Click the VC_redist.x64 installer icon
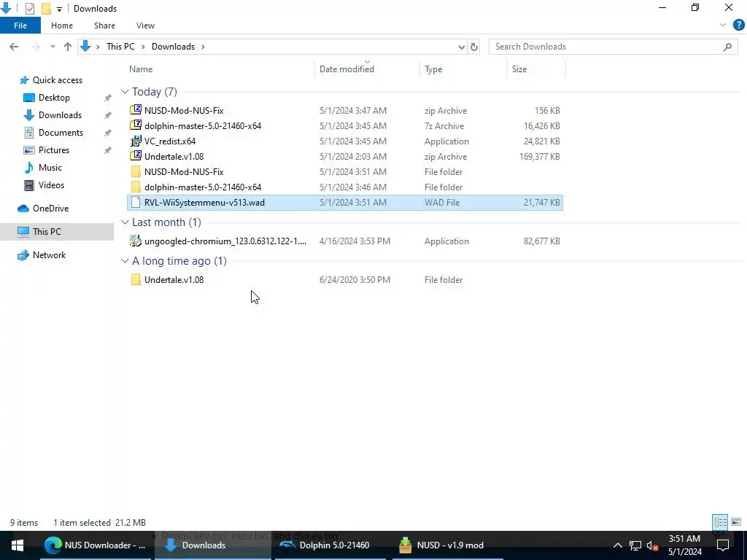The image size is (747, 560). (136, 141)
